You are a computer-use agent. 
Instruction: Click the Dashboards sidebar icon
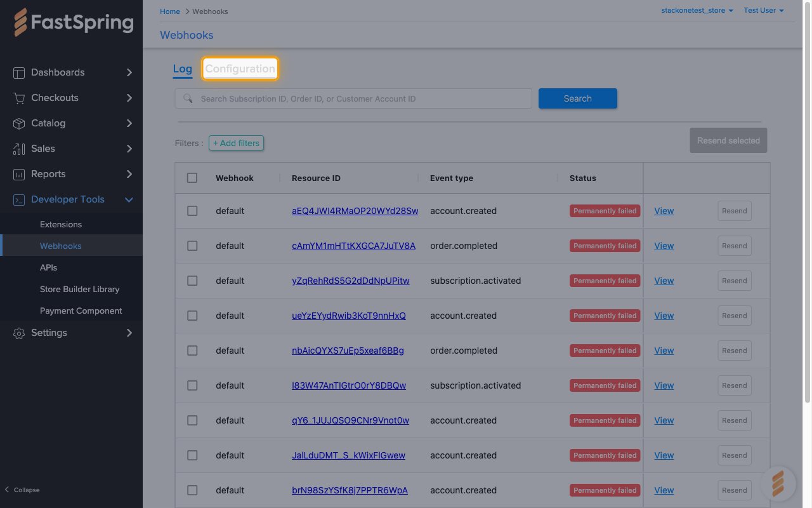(19, 72)
